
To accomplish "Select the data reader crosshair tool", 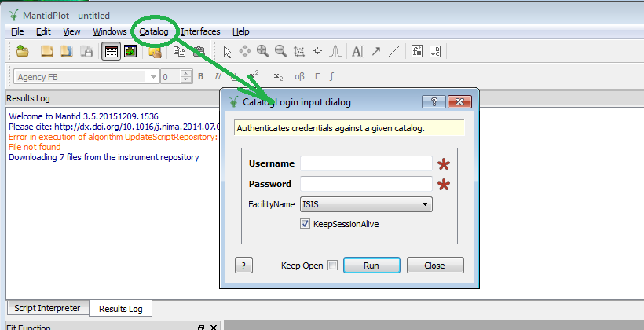I will click(317, 51).
